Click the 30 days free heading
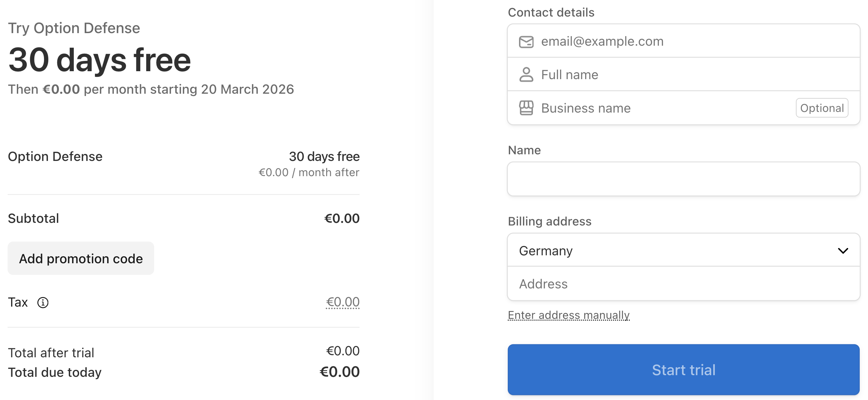The width and height of the screenshot is (868, 400). [x=99, y=60]
